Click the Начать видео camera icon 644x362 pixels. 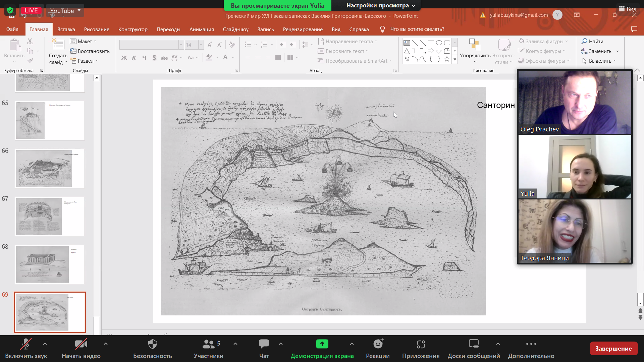(x=81, y=344)
